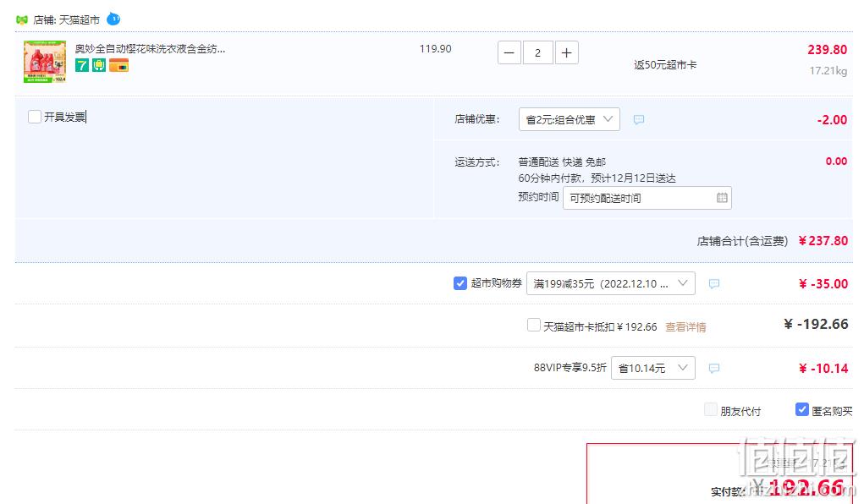Screen dimensions: 864x504
Task: Click the item total 239.80
Action: pyautogui.click(x=827, y=50)
